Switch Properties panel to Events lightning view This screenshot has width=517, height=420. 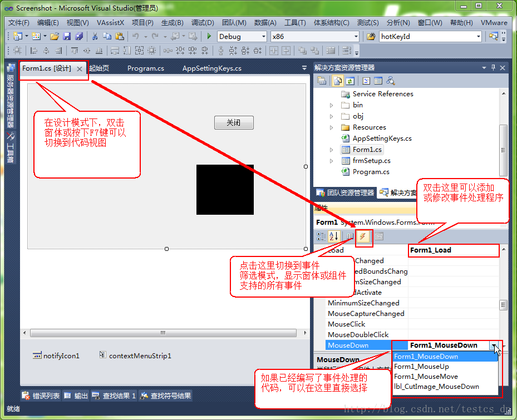pos(362,236)
